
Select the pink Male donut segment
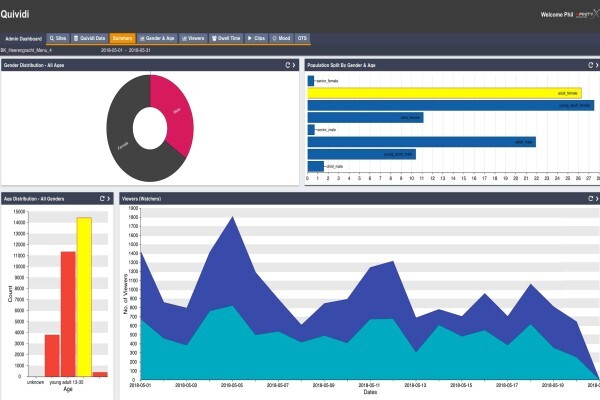[x=176, y=115]
